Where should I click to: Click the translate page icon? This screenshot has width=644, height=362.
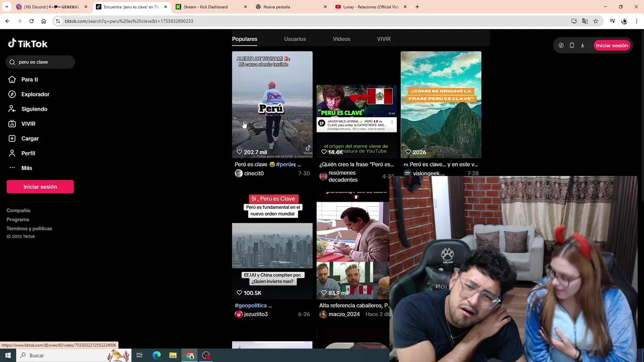click(x=585, y=21)
